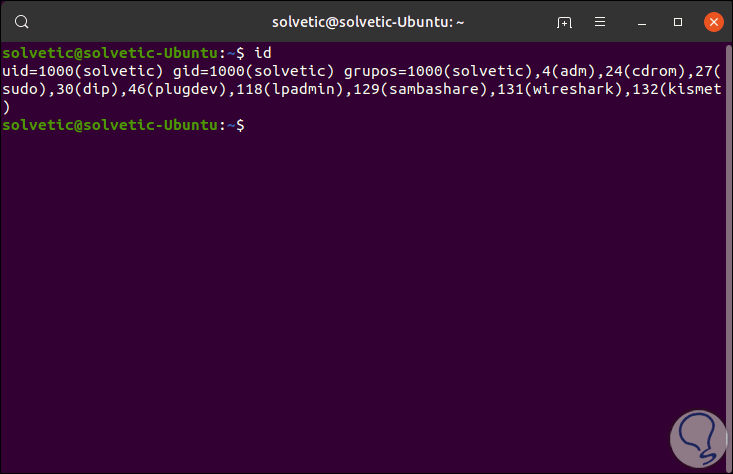Click the 131(wireshark) group entry
Image resolution: width=733 pixels, height=474 pixels.
560,89
